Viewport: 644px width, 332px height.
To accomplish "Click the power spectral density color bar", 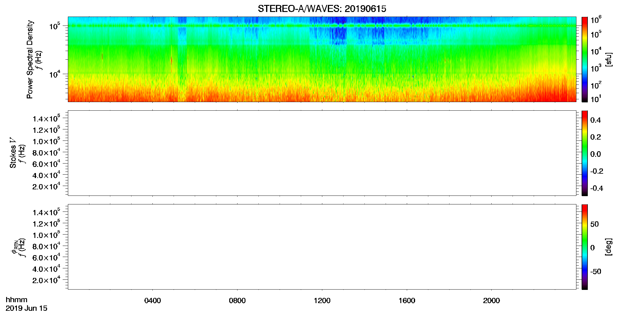I will coord(585,59).
